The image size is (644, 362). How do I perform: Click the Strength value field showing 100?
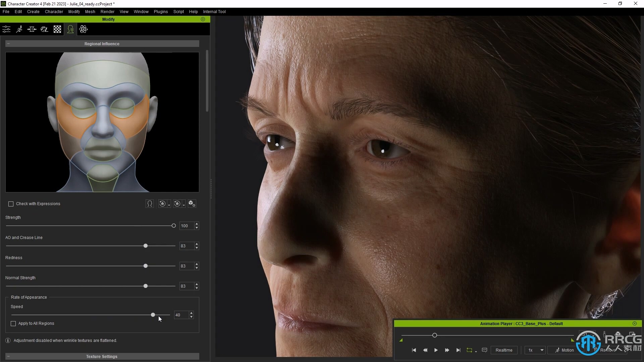click(187, 226)
